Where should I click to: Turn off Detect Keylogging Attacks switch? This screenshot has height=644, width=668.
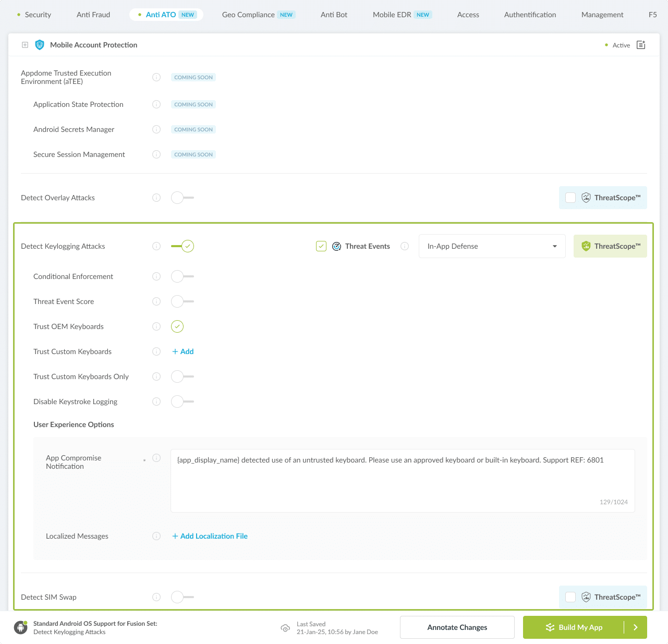click(183, 246)
